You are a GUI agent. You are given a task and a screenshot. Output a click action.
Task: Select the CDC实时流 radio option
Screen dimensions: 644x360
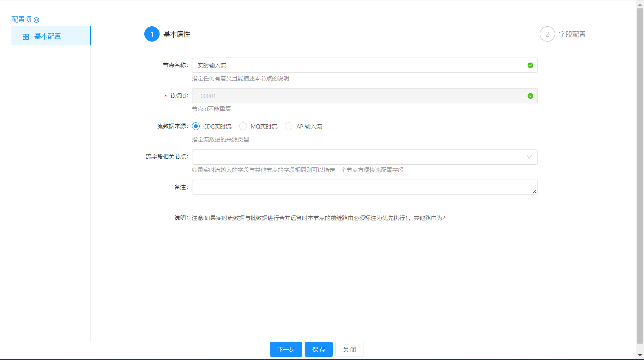[x=196, y=126]
